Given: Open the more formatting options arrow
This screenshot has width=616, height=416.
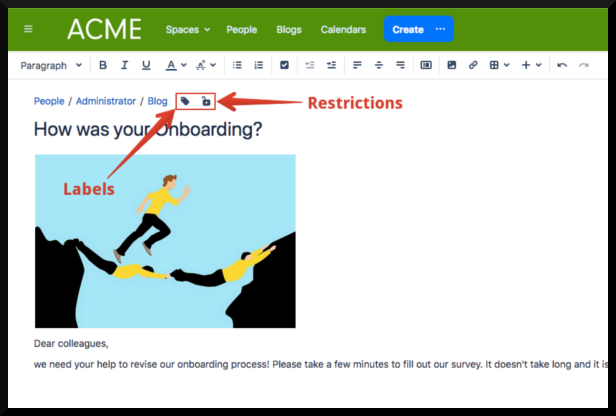Looking at the screenshot, I should click(x=213, y=65).
